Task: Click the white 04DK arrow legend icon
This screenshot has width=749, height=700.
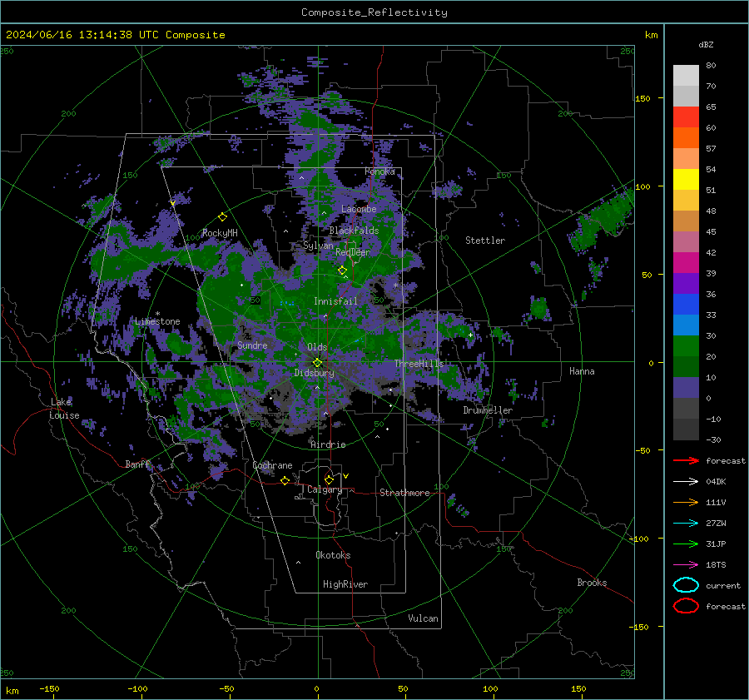Action: [686, 482]
